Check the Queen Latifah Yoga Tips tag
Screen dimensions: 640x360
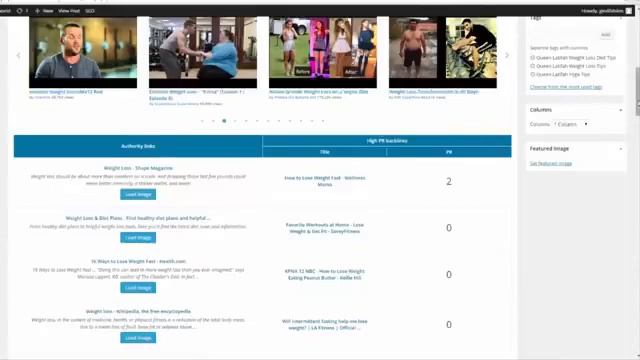pyautogui.click(x=532, y=74)
